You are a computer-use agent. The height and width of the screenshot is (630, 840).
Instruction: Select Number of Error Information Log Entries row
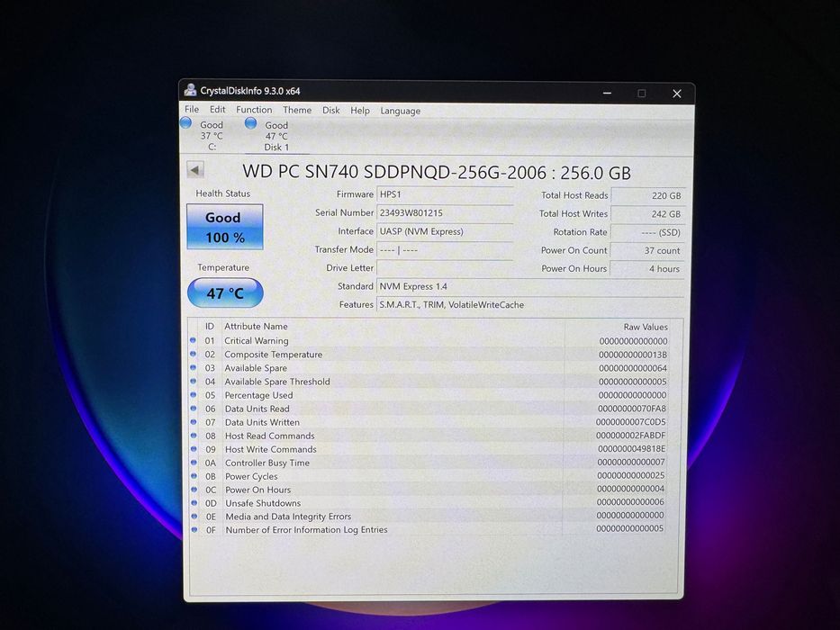point(429,529)
